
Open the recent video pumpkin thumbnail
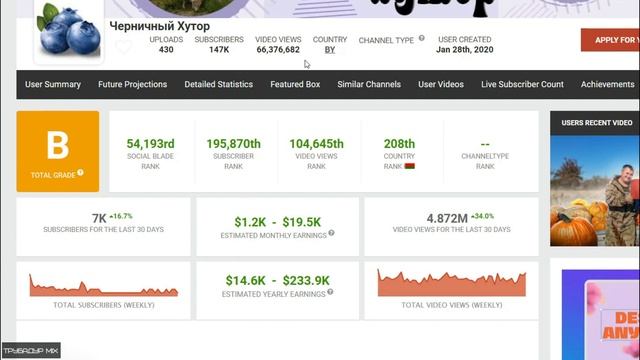[x=595, y=191]
